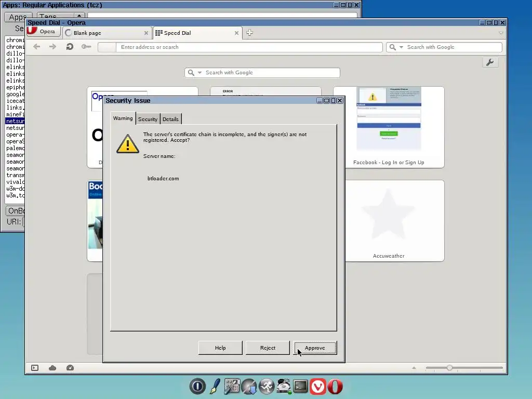Toggle Opera's panels icon in status bar
Image resolution: width=532 pixels, height=399 pixels.
coord(35,368)
